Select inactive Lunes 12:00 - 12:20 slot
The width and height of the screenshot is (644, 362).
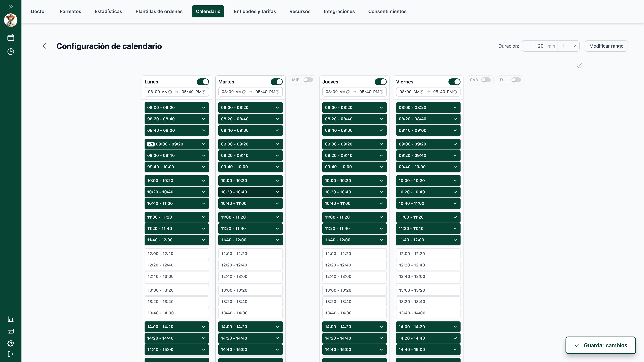point(176,254)
